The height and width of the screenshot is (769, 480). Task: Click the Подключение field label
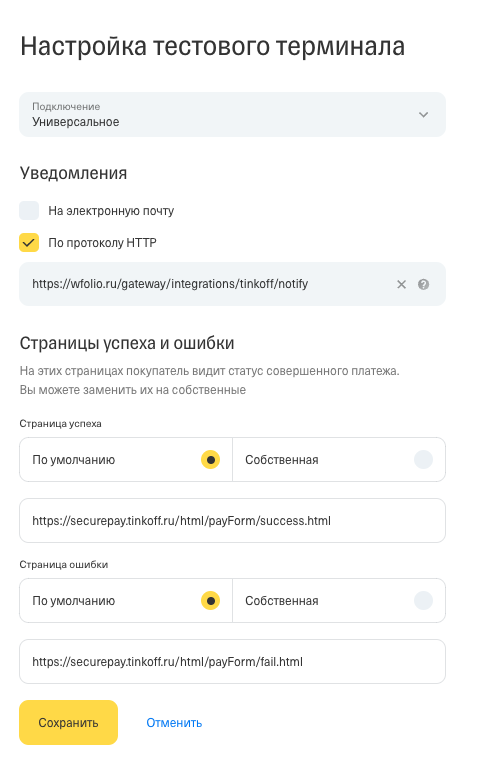[x=66, y=106]
